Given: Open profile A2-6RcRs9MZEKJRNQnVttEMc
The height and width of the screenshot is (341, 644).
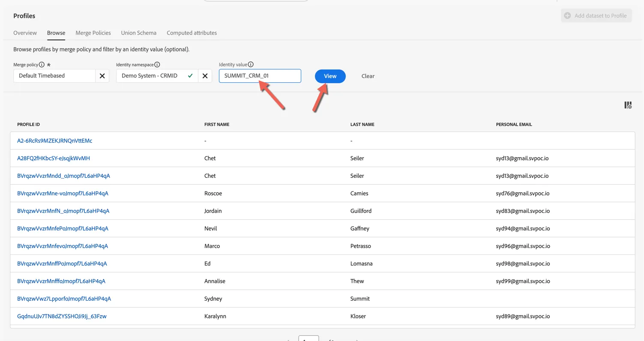Looking at the screenshot, I should click(x=54, y=141).
